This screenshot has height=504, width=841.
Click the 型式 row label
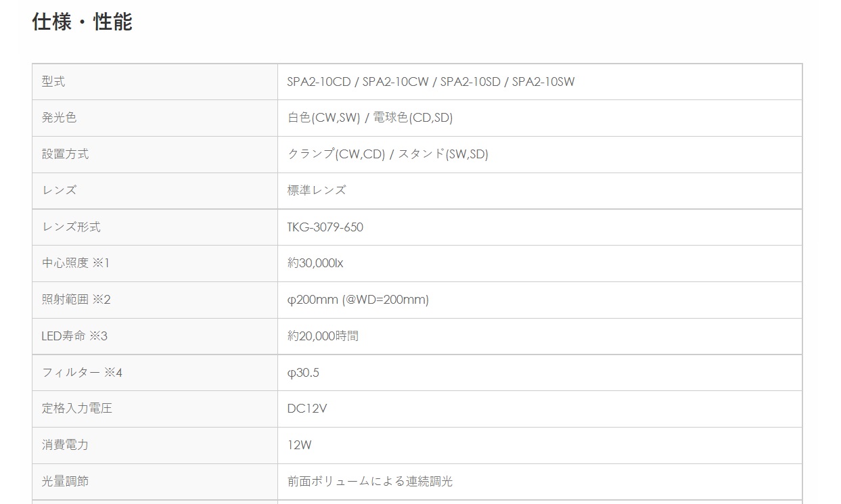click(53, 82)
